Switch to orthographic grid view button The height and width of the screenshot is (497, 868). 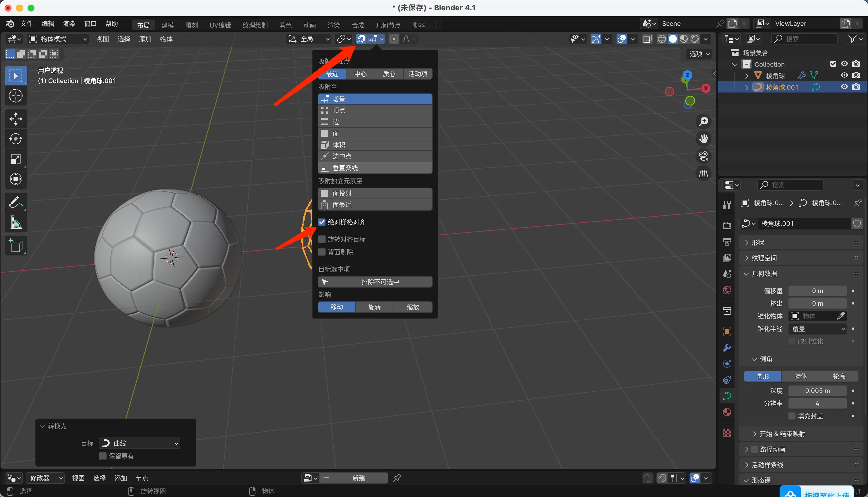coord(703,174)
